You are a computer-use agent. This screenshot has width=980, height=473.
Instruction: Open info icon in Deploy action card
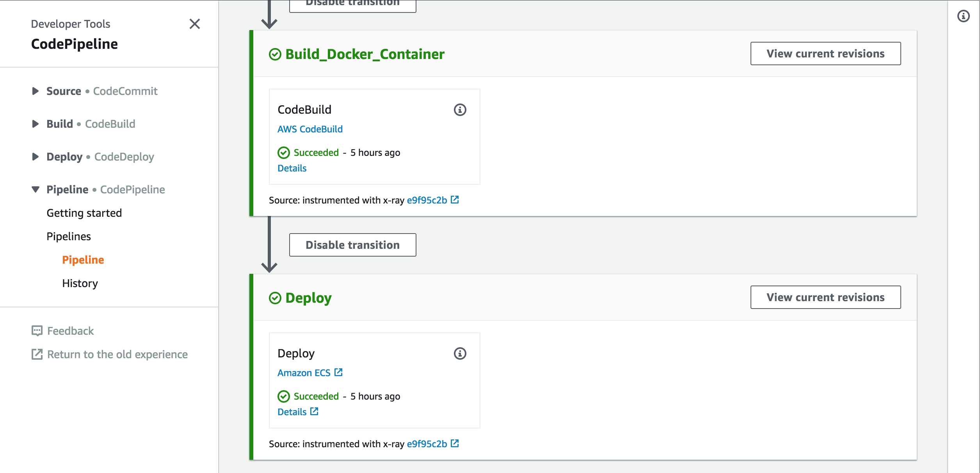pyautogui.click(x=460, y=353)
